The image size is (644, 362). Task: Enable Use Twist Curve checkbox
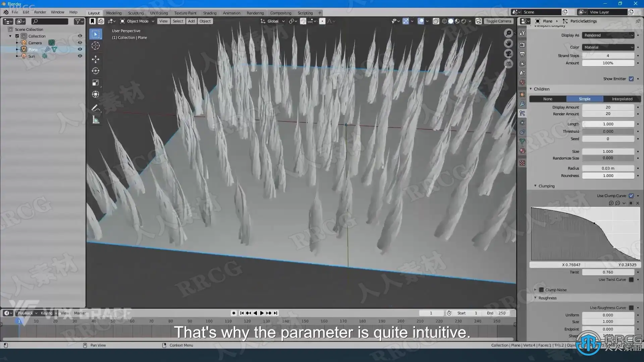point(631,280)
